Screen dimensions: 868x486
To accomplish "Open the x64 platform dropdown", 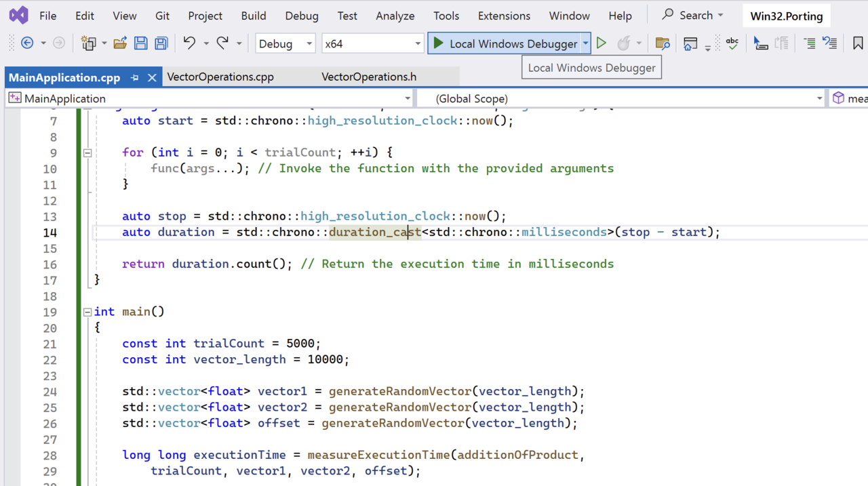I will (372, 43).
